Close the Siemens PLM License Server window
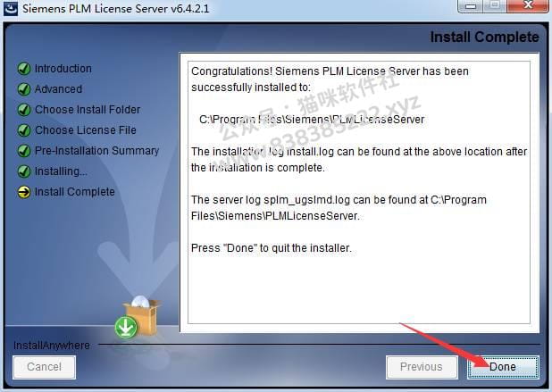Image resolution: width=552 pixels, height=392 pixels. [x=528, y=5]
